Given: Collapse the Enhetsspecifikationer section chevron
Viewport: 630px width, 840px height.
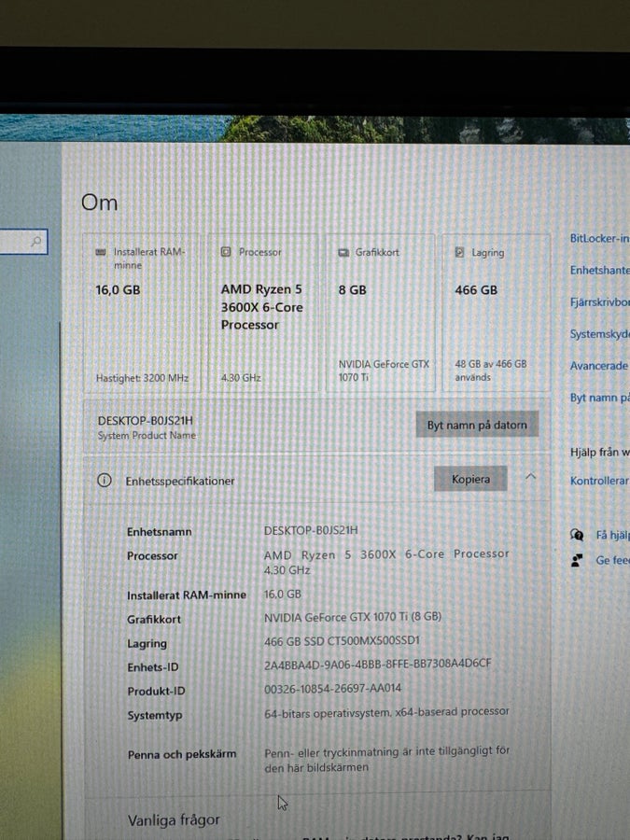Looking at the screenshot, I should 530,476.
